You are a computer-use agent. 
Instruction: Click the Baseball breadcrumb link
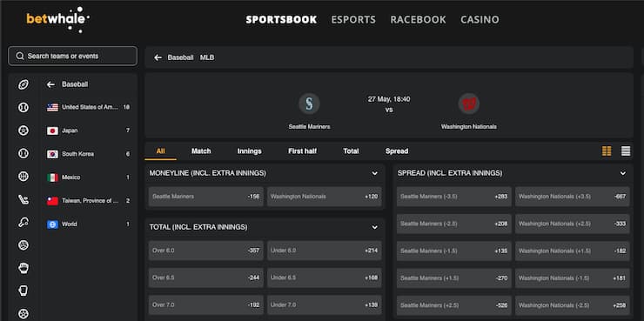click(x=180, y=57)
